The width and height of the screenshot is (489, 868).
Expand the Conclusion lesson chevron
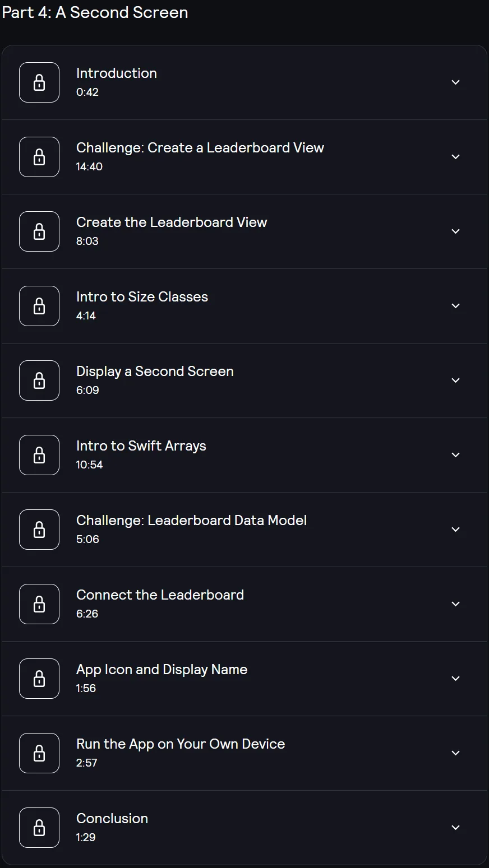(x=456, y=828)
